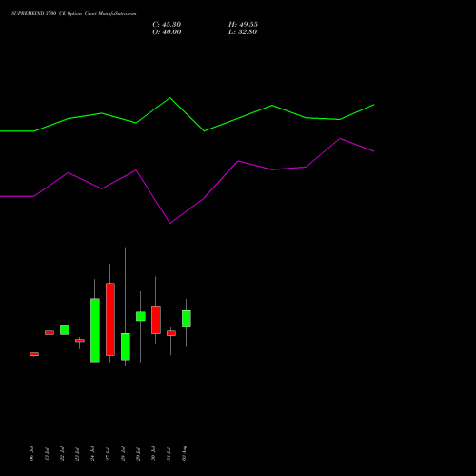Screen dimensions: 476x476
Task: Click the tall red 27 Jul candlestick
Action: 110,319
